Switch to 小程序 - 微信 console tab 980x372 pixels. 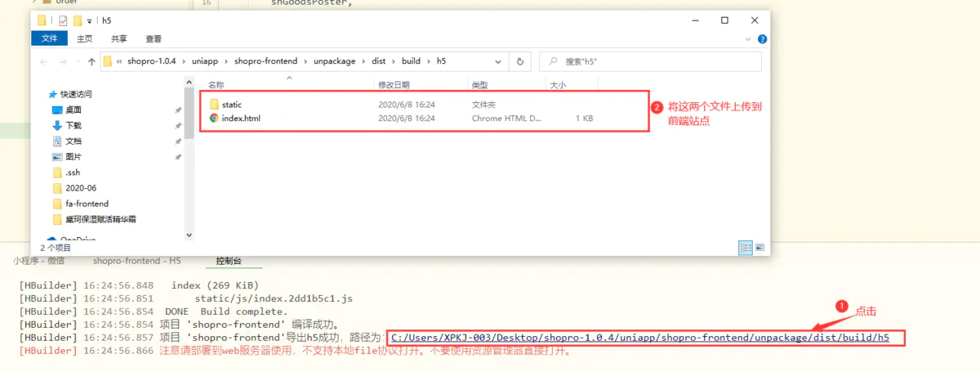pyautogui.click(x=38, y=261)
